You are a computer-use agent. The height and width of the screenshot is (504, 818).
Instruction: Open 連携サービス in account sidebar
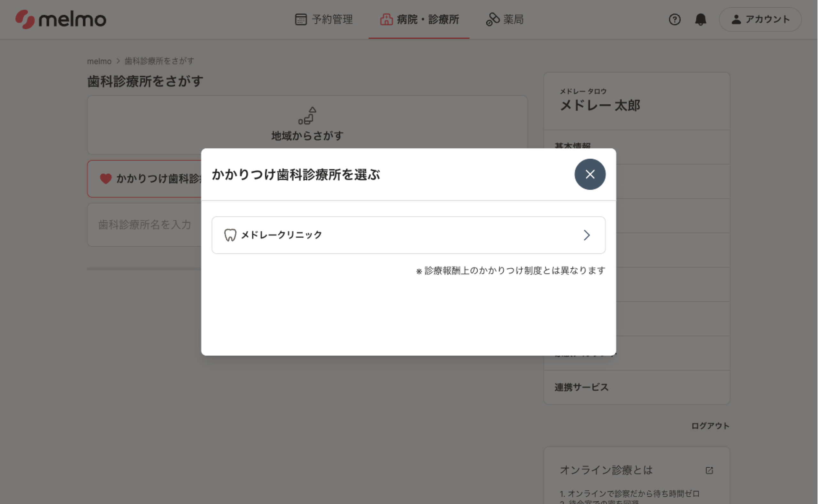[581, 387]
